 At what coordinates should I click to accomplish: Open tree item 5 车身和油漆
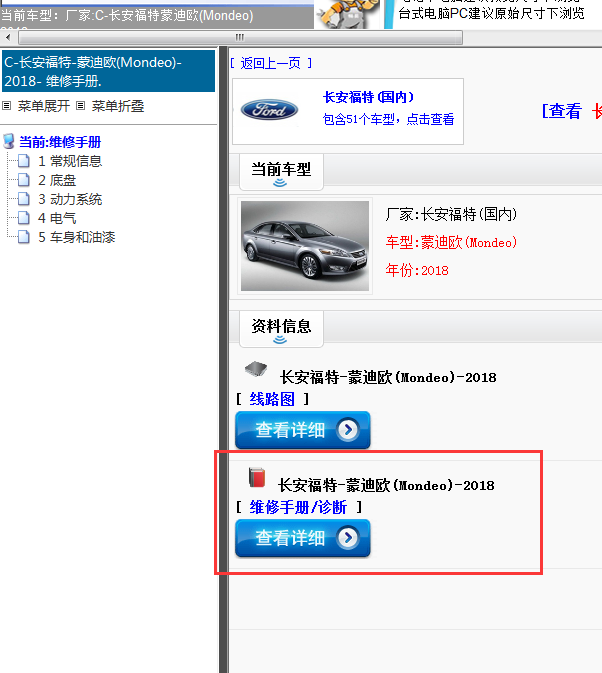point(76,237)
